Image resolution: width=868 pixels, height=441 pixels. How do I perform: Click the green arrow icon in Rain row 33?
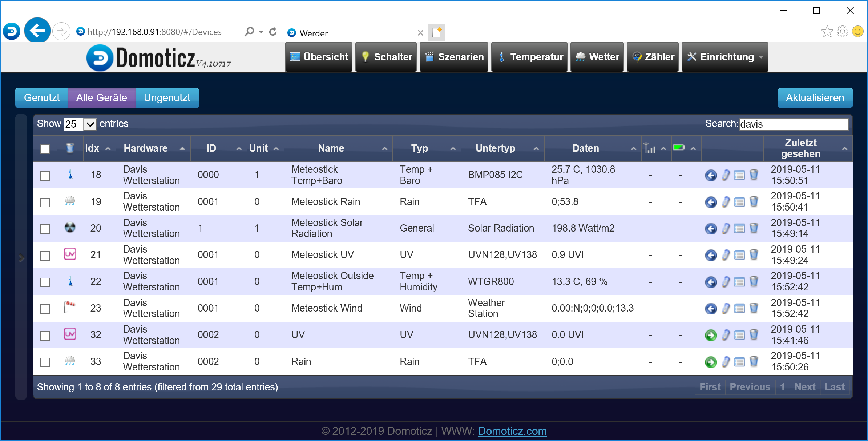(x=711, y=362)
